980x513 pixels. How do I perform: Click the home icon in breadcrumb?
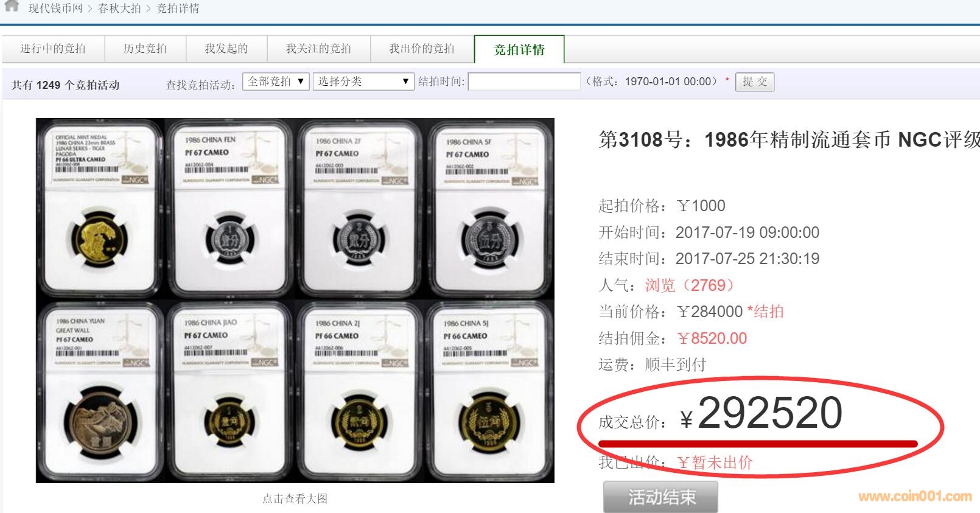(x=11, y=6)
